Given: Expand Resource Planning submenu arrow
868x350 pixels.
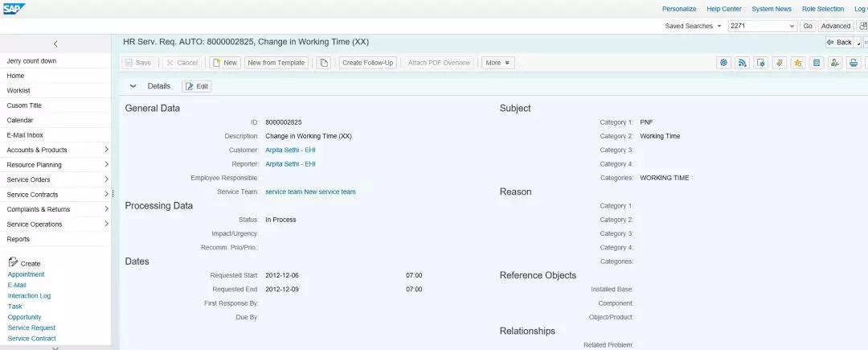Looking at the screenshot, I should (106, 164).
